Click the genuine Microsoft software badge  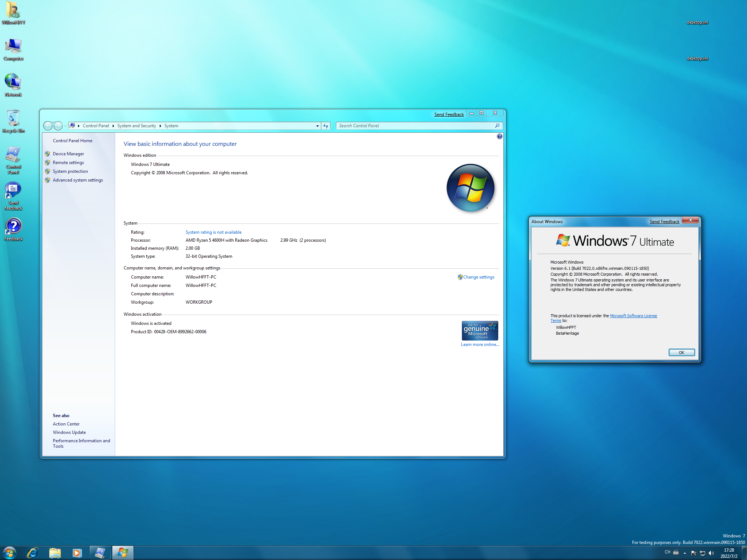480,331
